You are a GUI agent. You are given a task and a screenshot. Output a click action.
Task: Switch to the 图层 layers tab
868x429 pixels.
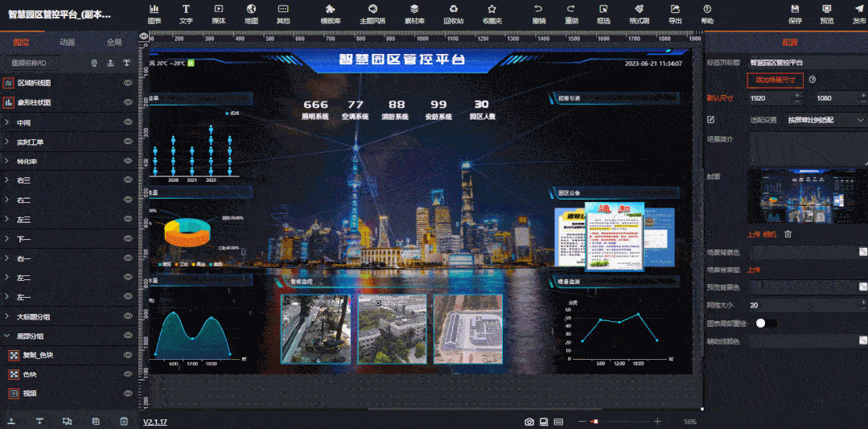(x=21, y=42)
